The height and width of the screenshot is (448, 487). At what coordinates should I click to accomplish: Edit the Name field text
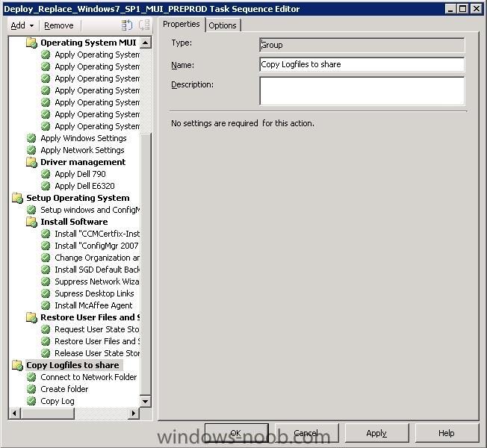[x=362, y=64]
